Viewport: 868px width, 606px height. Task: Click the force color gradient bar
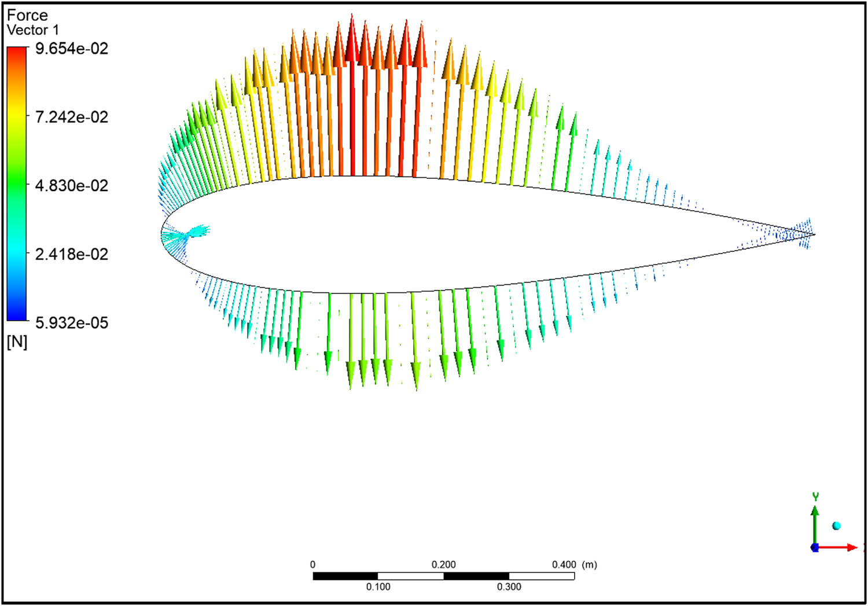click(x=17, y=183)
